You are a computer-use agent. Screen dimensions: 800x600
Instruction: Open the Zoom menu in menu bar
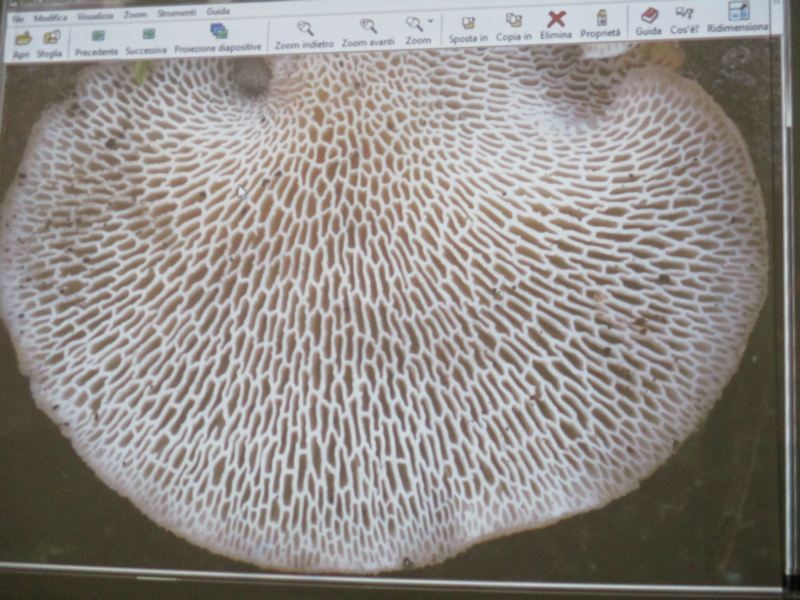coord(135,15)
